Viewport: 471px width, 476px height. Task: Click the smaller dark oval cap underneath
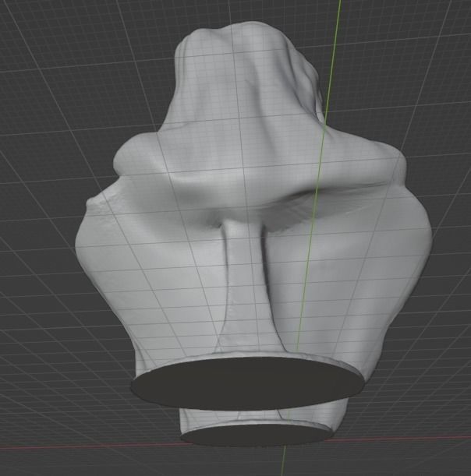(257, 435)
